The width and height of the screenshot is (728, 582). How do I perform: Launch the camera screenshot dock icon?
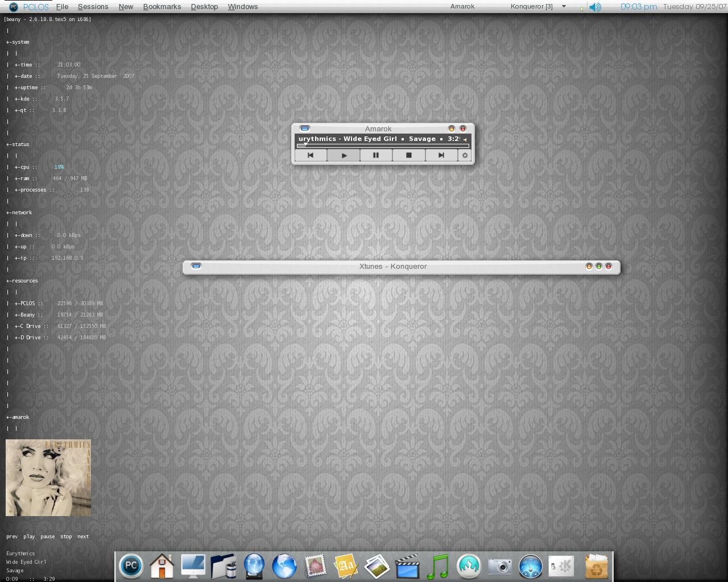[500, 566]
